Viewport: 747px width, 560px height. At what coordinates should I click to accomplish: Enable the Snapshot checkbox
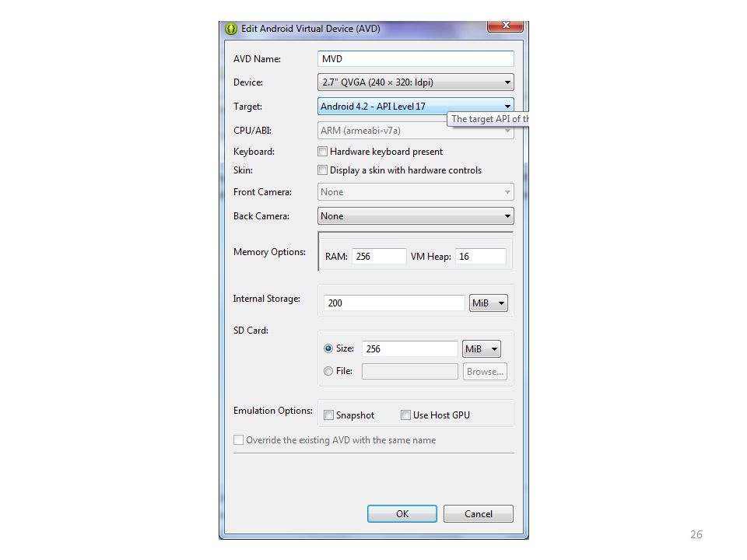point(328,415)
